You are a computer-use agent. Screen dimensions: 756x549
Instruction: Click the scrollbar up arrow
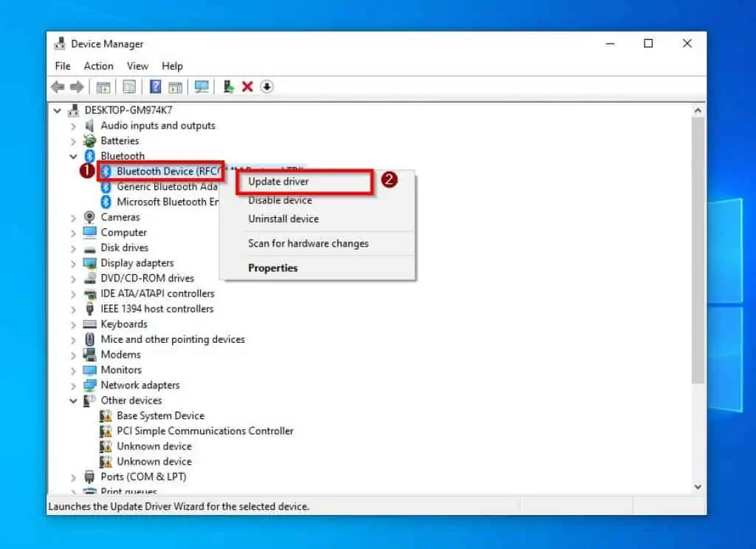698,111
